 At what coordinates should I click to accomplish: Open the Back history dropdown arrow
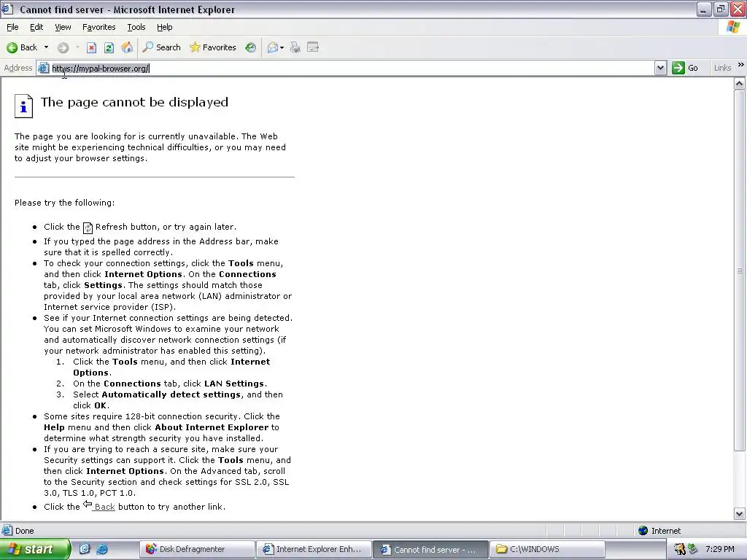point(46,47)
